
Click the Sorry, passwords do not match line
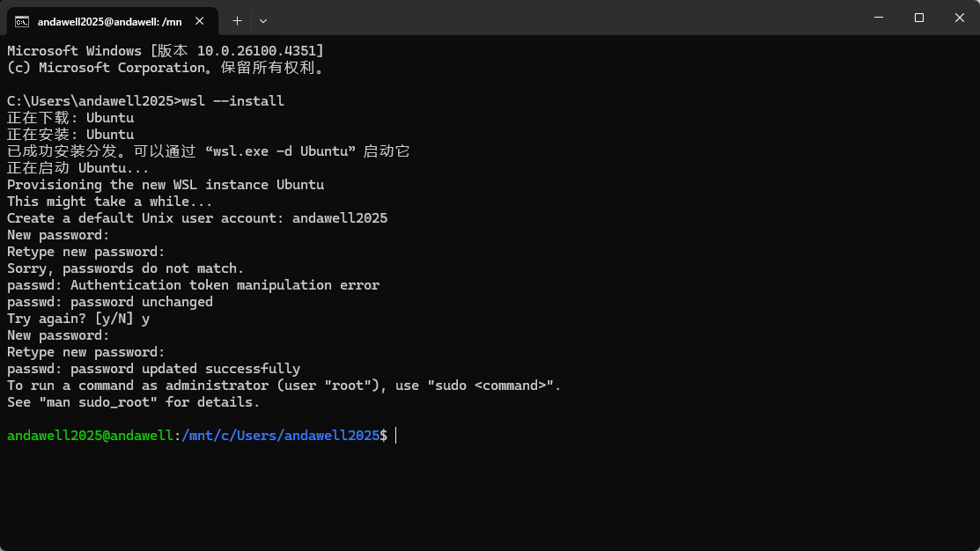coord(126,268)
